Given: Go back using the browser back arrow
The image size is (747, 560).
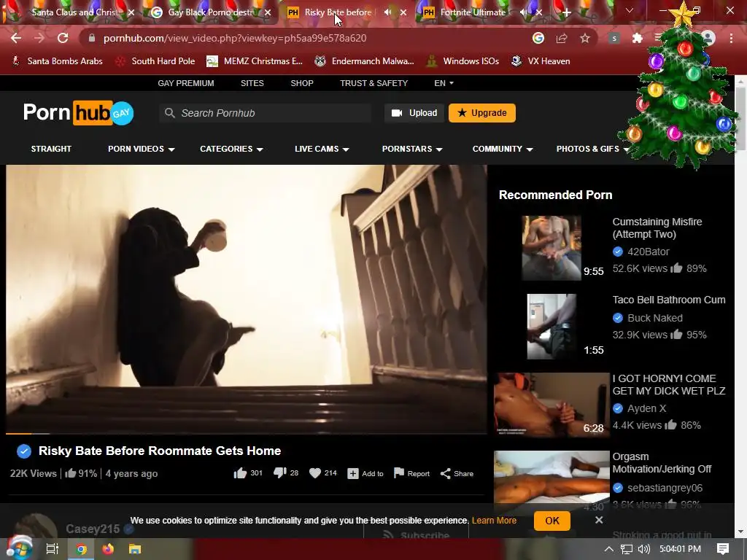Looking at the screenshot, I should click(16, 38).
